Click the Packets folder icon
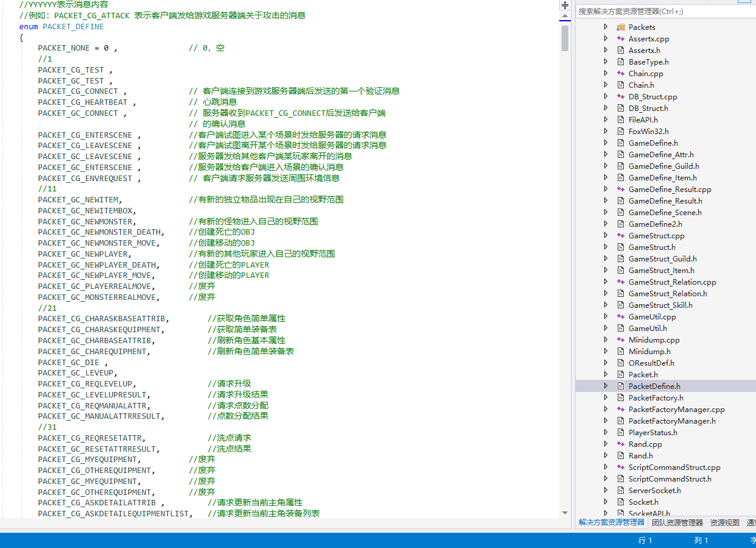 pos(621,27)
